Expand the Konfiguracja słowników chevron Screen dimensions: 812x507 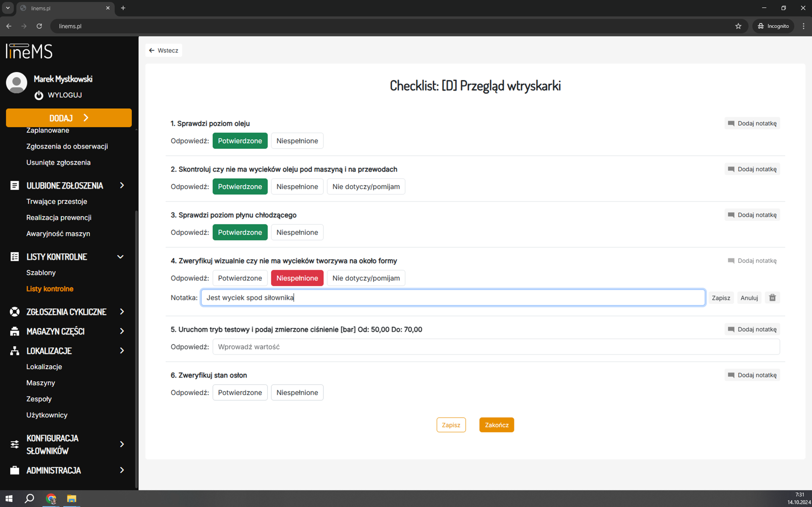[x=122, y=444]
